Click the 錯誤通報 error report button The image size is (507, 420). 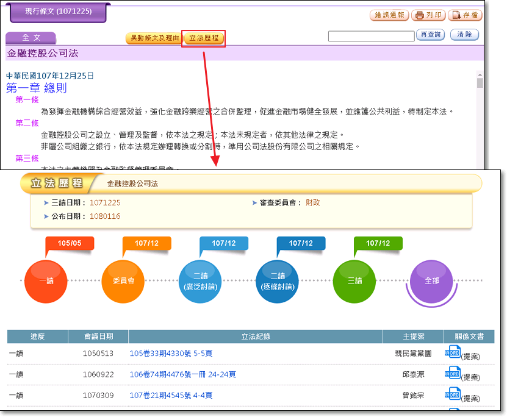(x=389, y=15)
